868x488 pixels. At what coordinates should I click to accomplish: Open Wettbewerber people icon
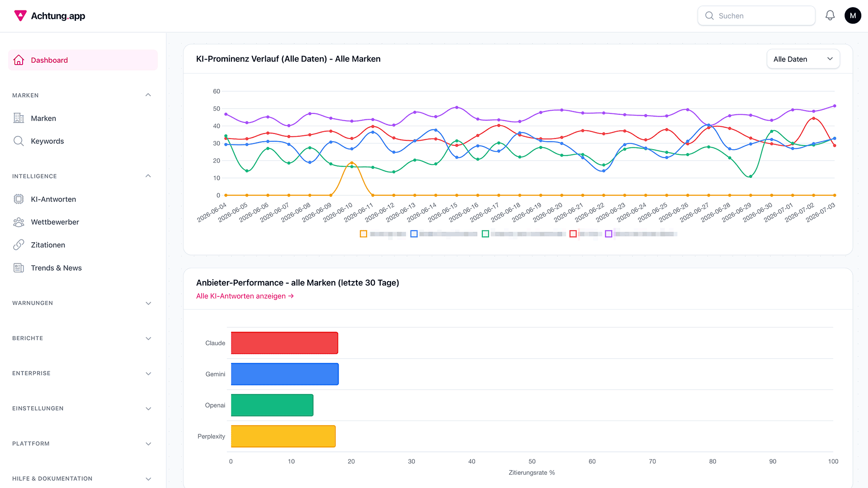(x=19, y=222)
